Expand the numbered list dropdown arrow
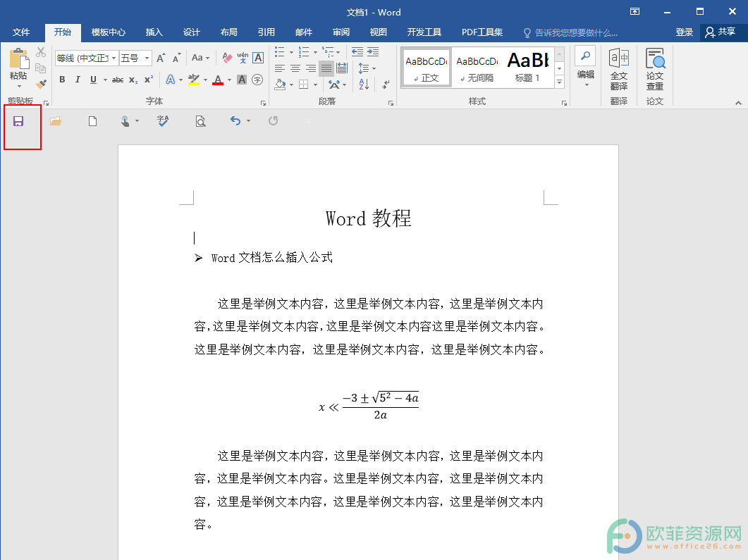748x560 pixels. [x=315, y=52]
